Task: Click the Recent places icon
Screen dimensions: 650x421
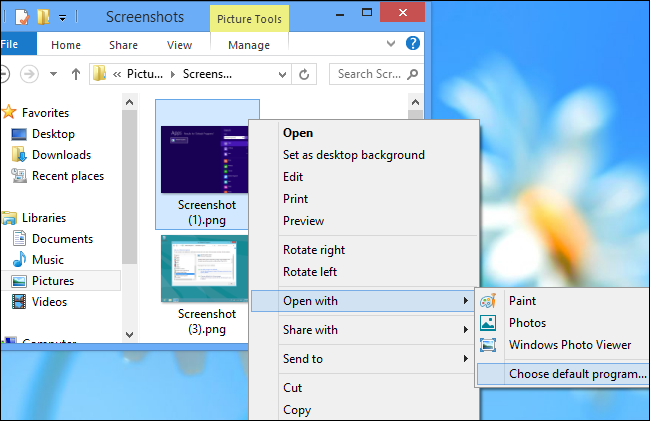Action: click(x=19, y=176)
